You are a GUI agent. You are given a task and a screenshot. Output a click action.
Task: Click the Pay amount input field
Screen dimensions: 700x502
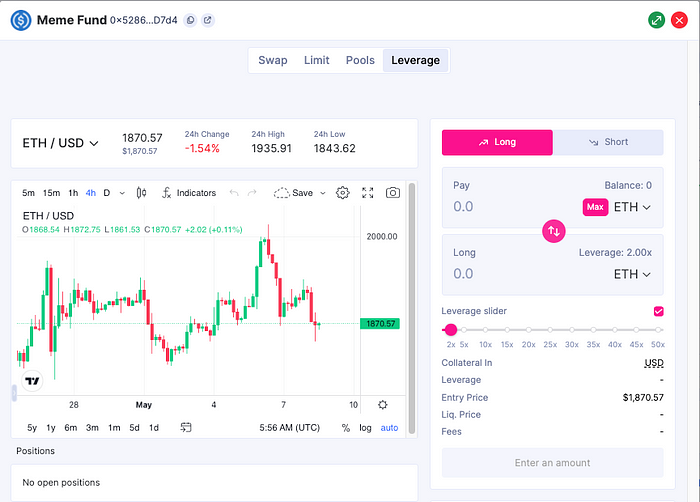510,207
